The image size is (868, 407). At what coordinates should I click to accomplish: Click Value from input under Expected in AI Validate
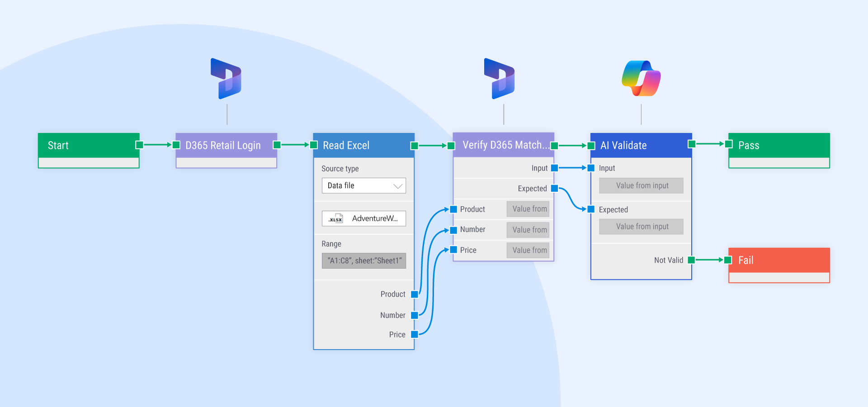point(641,226)
